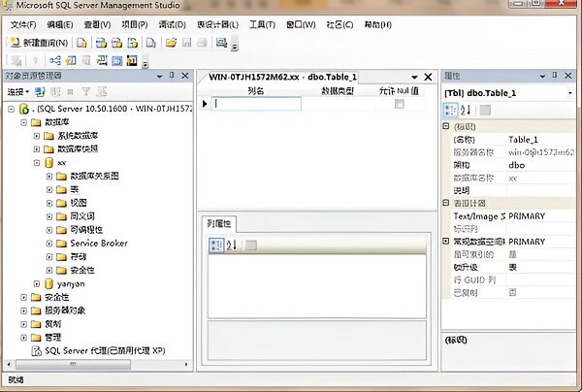
Task: Click the Manage Check Constraints icon
Action: tap(116, 60)
